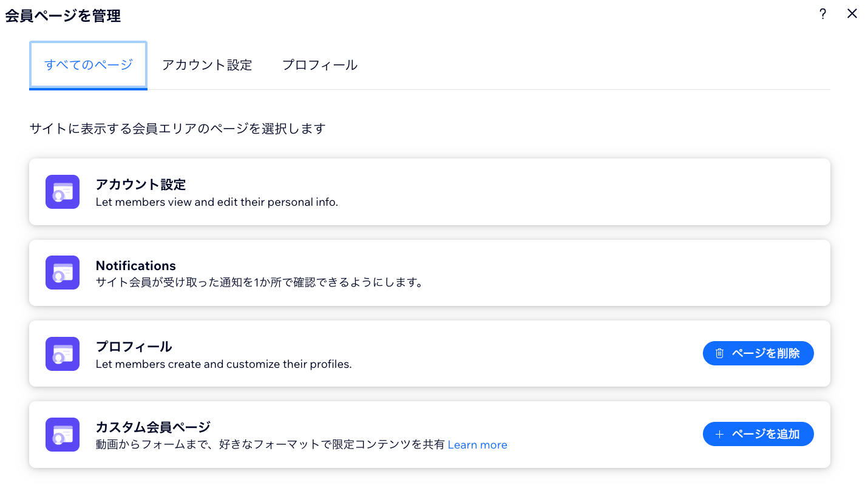Click ページを追加 for カスタム会員ページ
The width and height of the screenshot is (868, 488).
pos(758,433)
